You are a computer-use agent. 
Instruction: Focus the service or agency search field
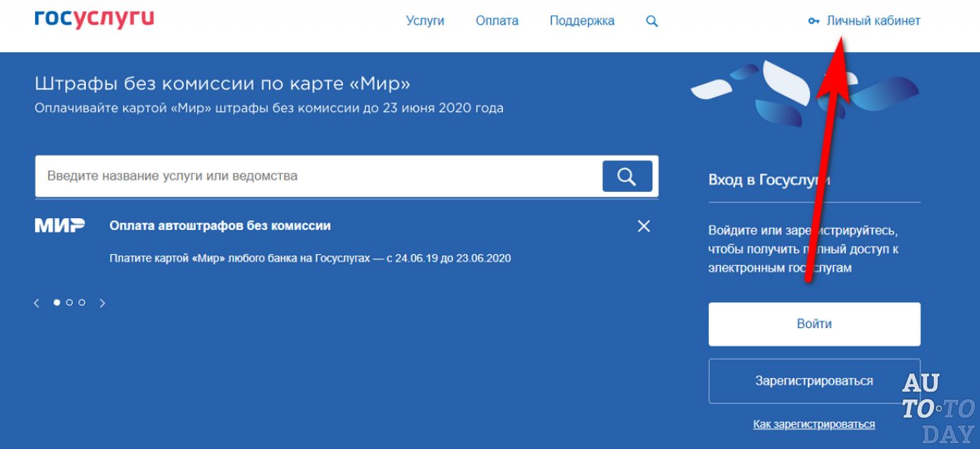(318, 176)
